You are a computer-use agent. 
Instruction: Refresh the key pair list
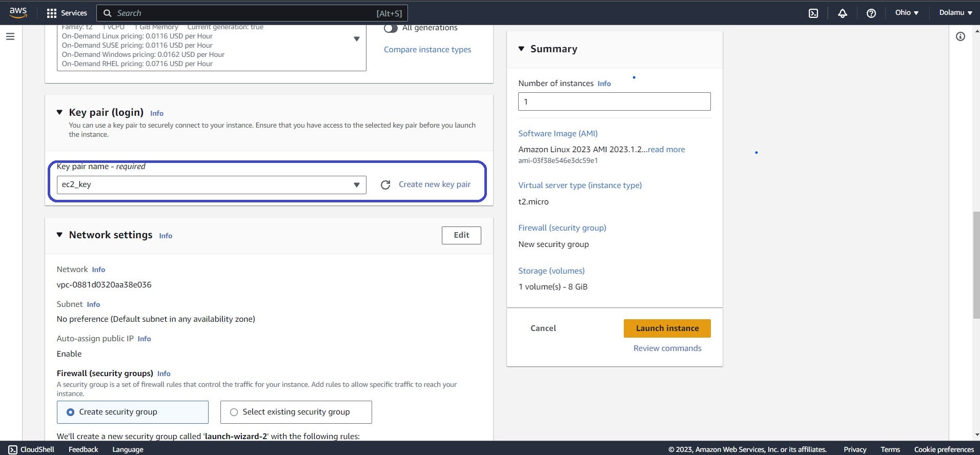tap(385, 184)
